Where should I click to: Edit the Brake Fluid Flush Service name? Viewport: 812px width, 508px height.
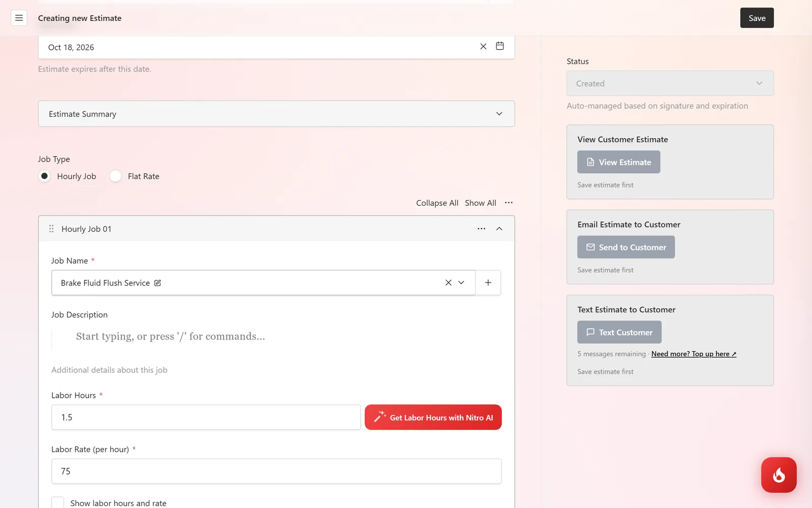coord(158,283)
